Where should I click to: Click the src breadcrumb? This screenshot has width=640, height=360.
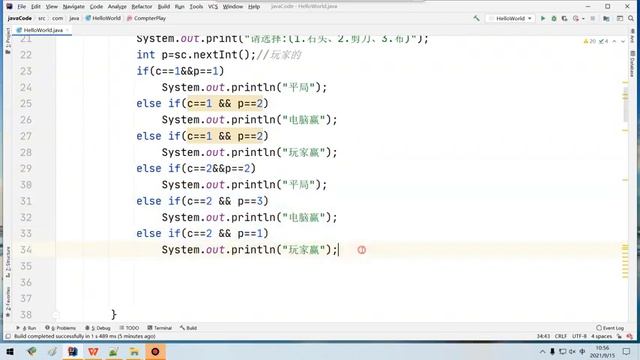pos(42,18)
